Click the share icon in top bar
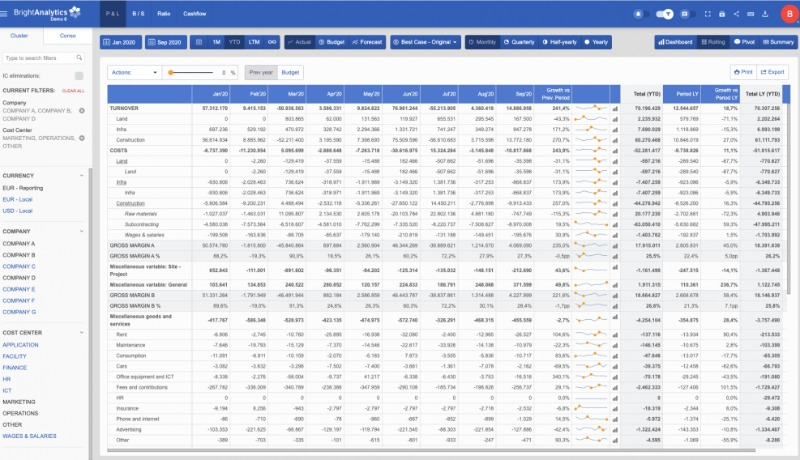The image size is (800, 460). coord(736,14)
